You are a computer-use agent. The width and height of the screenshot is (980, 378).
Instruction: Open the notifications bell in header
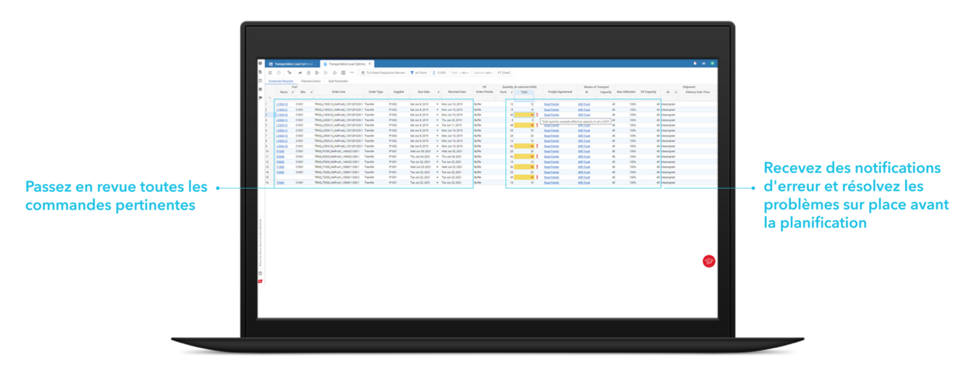click(695, 63)
